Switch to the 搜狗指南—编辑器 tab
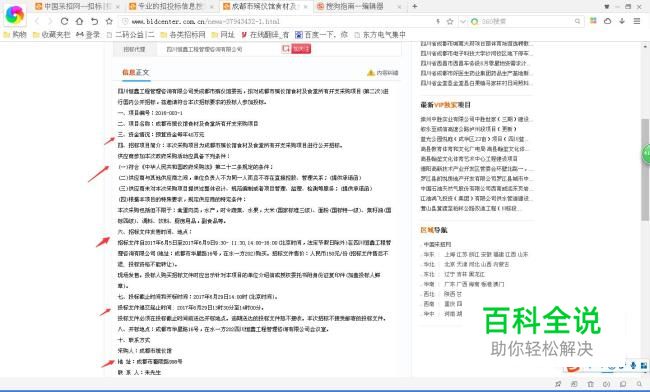The width and height of the screenshot is (650, 392). tap(359, 6)
